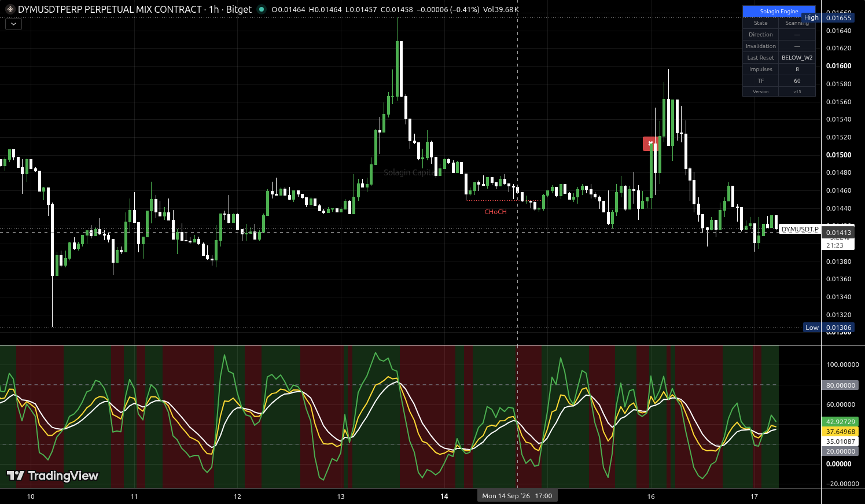Click the bold date 14 on time axis
The height and width of the screenshot is (504, 865).
point(444,496)
